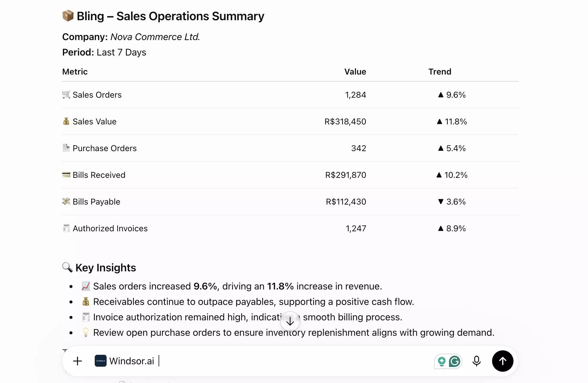Click the Bills Payable row label
This screenshot has height=383, width=588.
(97, 202)
